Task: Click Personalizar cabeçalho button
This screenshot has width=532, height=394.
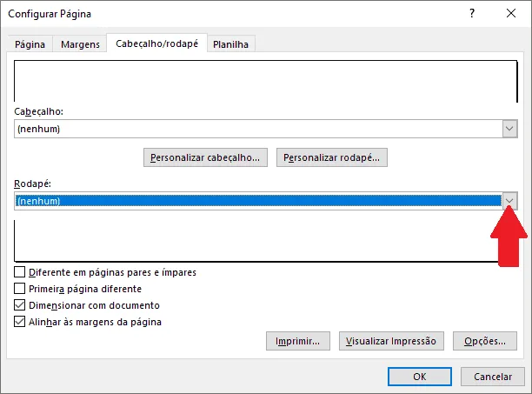Action: [x=205, y=157]
